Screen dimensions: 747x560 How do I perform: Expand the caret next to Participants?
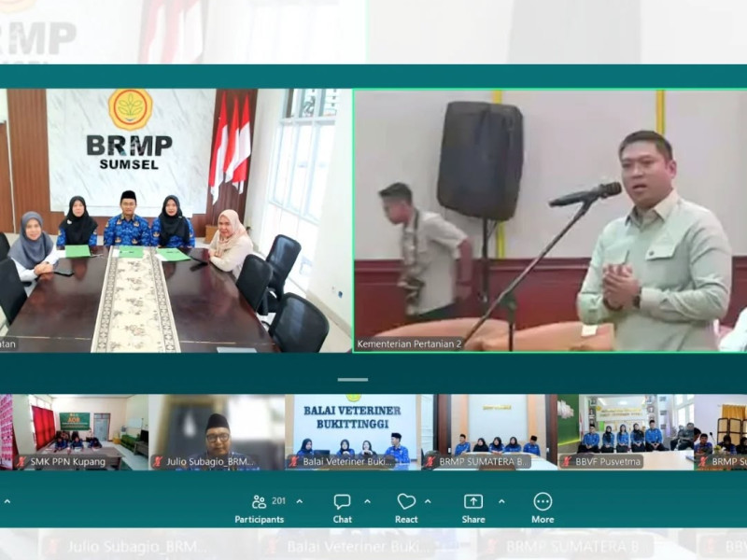click(300, 501)
